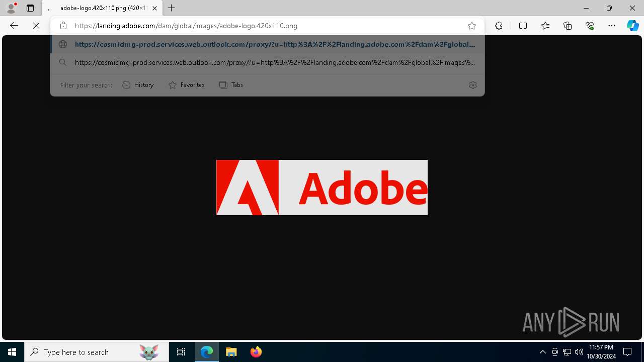The image size is (644, 362).
Task: Click the Adobe logo image
Action: point(322,188)
